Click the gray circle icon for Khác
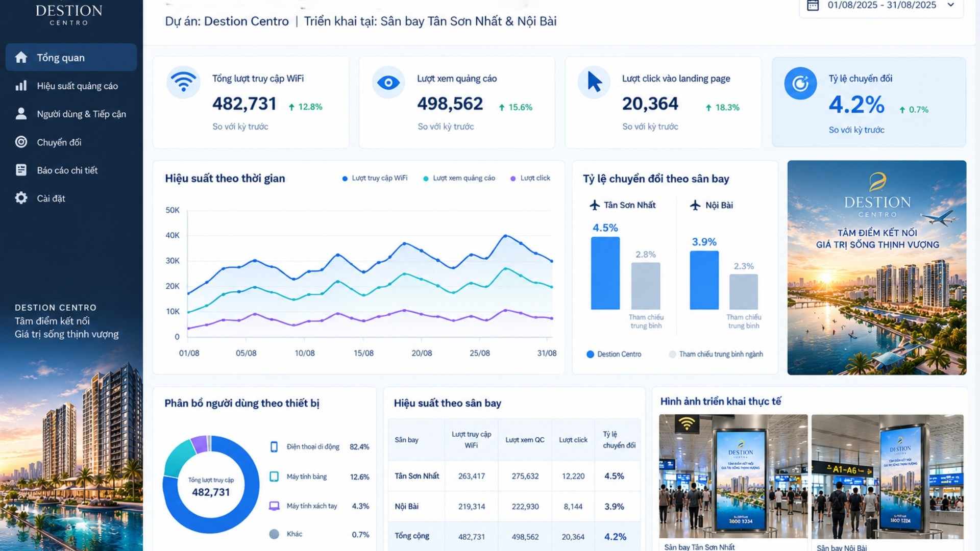 (274, 534)
